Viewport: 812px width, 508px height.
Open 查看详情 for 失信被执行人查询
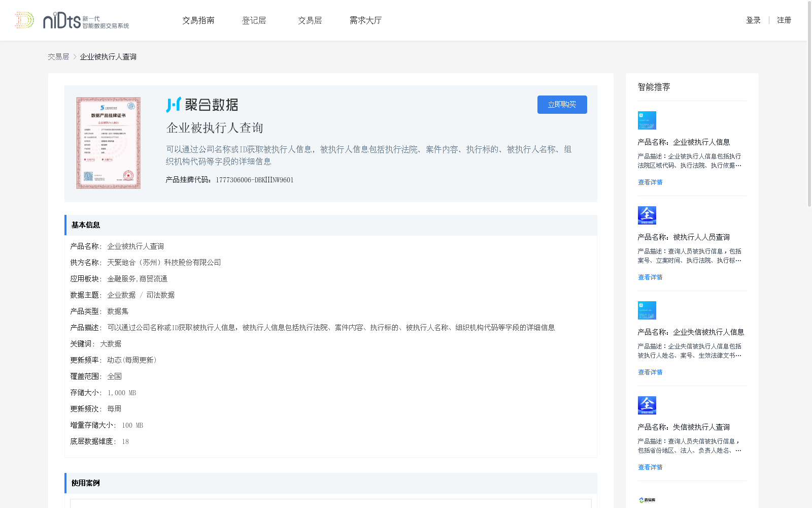point(650,467)
